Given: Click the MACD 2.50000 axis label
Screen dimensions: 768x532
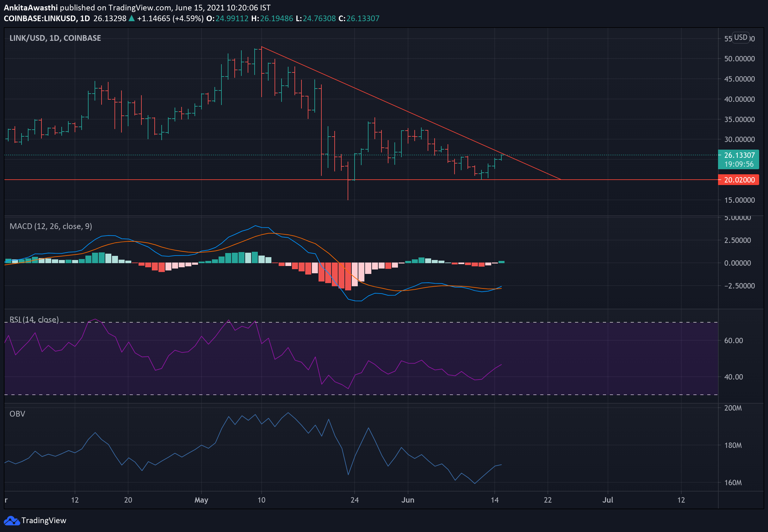Looking at the screenshot, I should pyautogui.click(x=737, y=240).
